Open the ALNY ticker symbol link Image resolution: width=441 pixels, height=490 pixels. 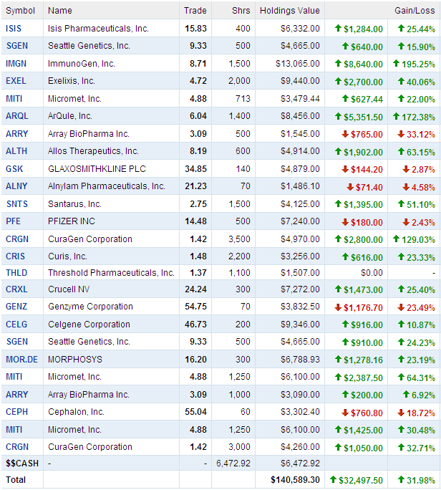tap(17, 186)
